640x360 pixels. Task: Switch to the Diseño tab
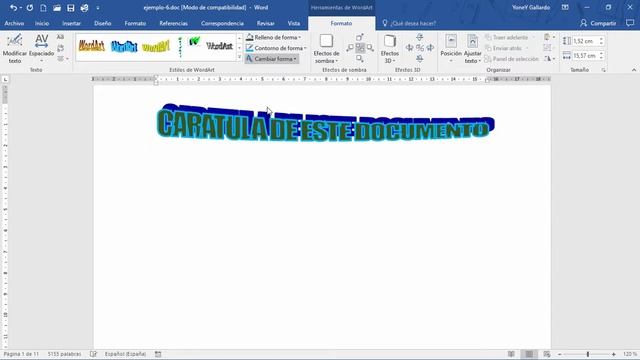coord(102,23)
